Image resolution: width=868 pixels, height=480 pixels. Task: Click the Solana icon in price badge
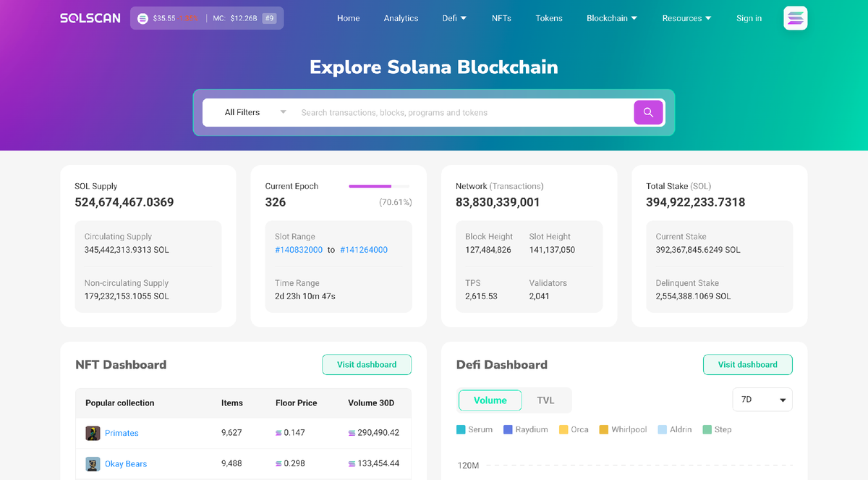point(142,18)
